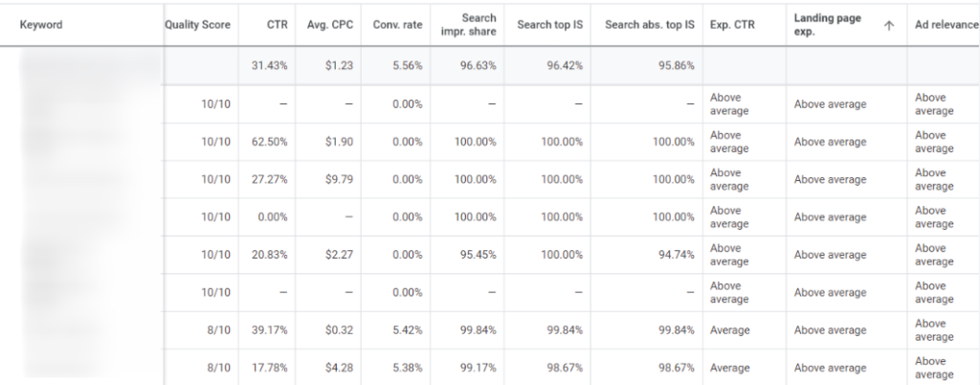This screenshot has width=980, height=385.
Task: Sort by the Keyword column header
Action: pyautogui.click(x=41, y=25)
